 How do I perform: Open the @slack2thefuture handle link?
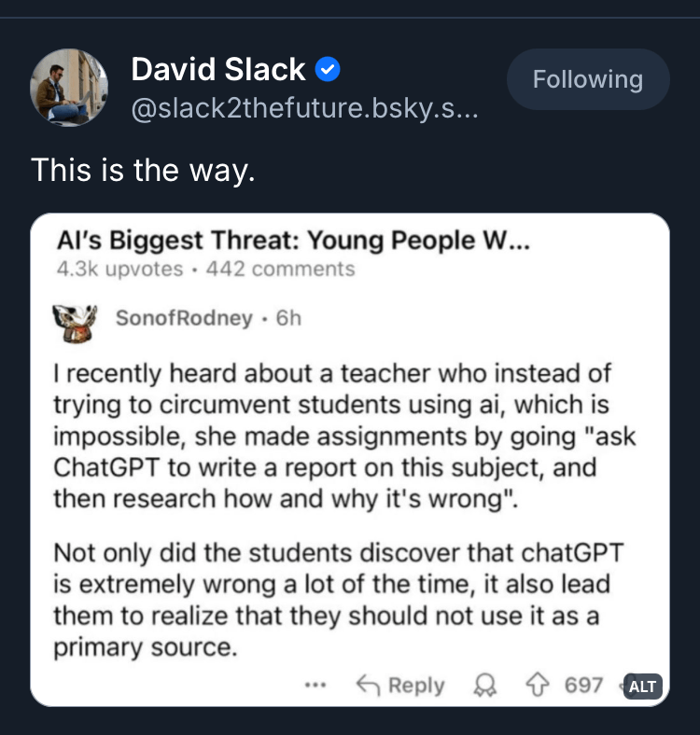pos(305,110)
